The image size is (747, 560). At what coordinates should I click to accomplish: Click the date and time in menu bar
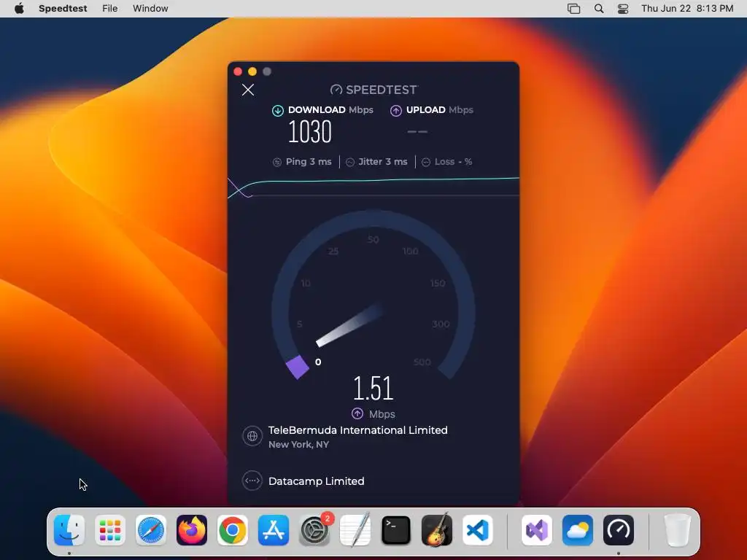coord(687,9)
